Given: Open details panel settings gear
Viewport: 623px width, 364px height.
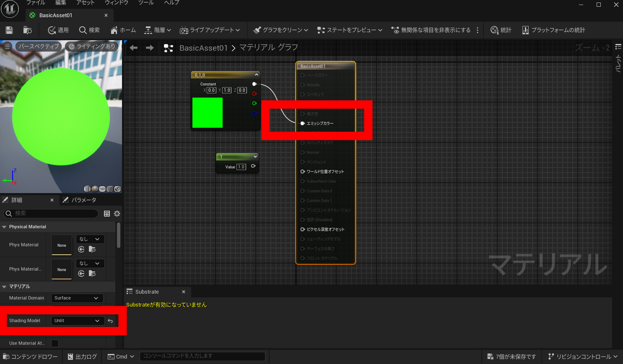Looking at the screenshot, I should [x=117, y=214].
